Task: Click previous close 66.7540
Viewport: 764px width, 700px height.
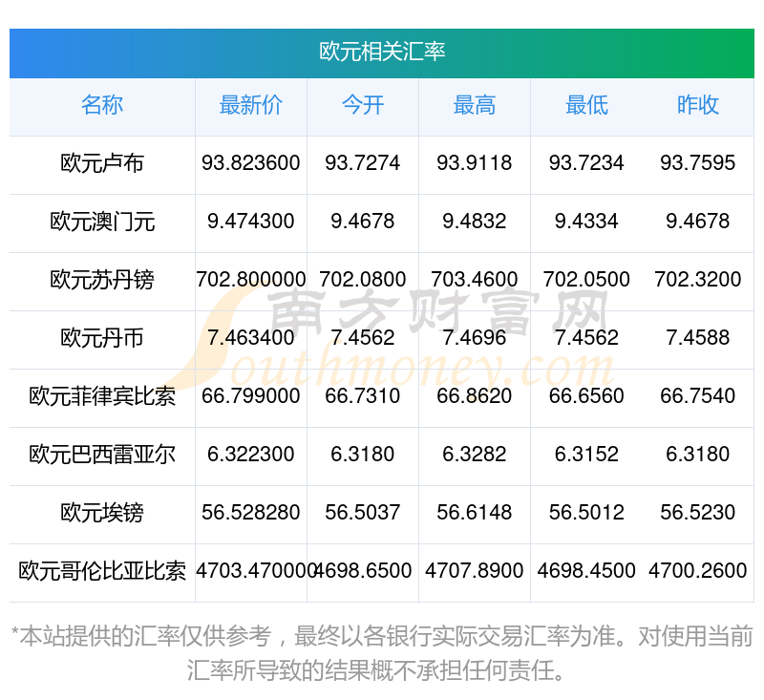Action: coord(698,395)
